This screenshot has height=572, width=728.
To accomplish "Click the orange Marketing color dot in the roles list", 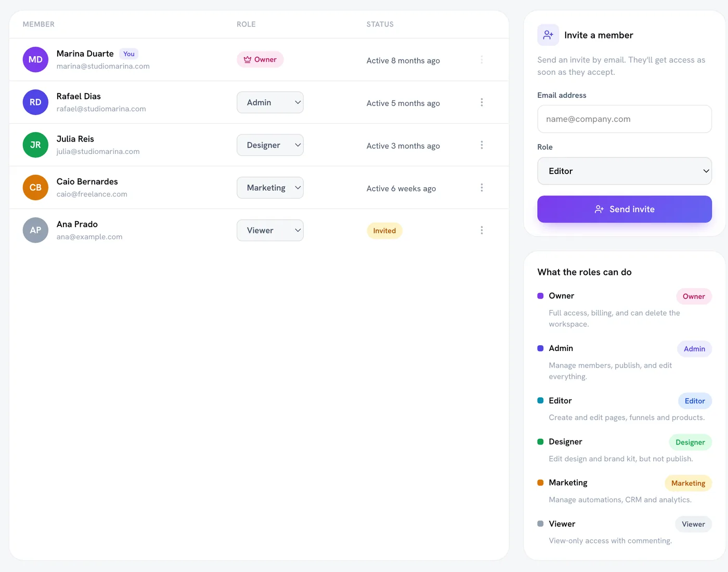I will pos(540,483).
